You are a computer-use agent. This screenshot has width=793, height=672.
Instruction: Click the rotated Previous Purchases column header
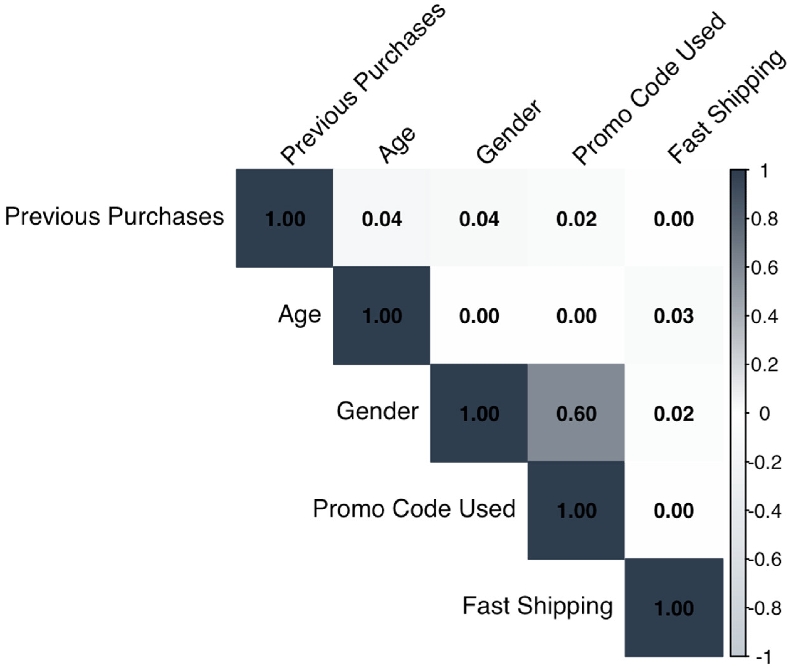pyautogui.click(x=362, y=84)
